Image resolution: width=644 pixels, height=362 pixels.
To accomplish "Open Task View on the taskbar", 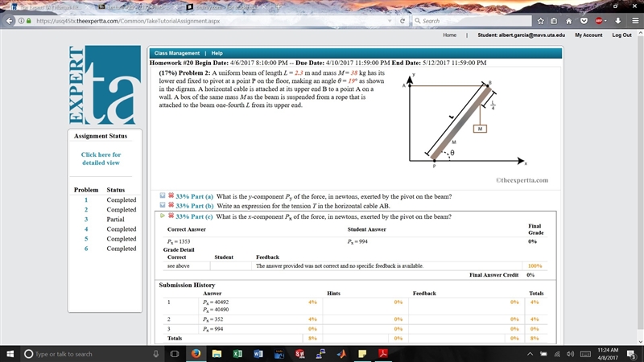I will (175, 354).
